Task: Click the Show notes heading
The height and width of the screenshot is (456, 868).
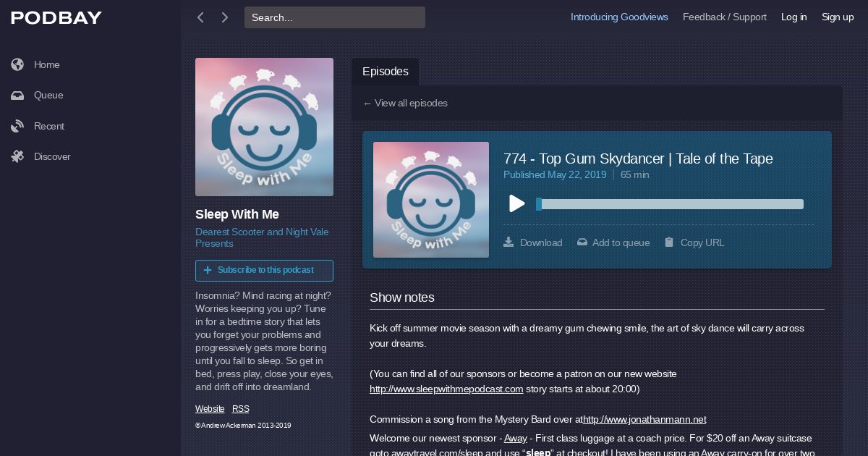Action: tap(402, 297)
